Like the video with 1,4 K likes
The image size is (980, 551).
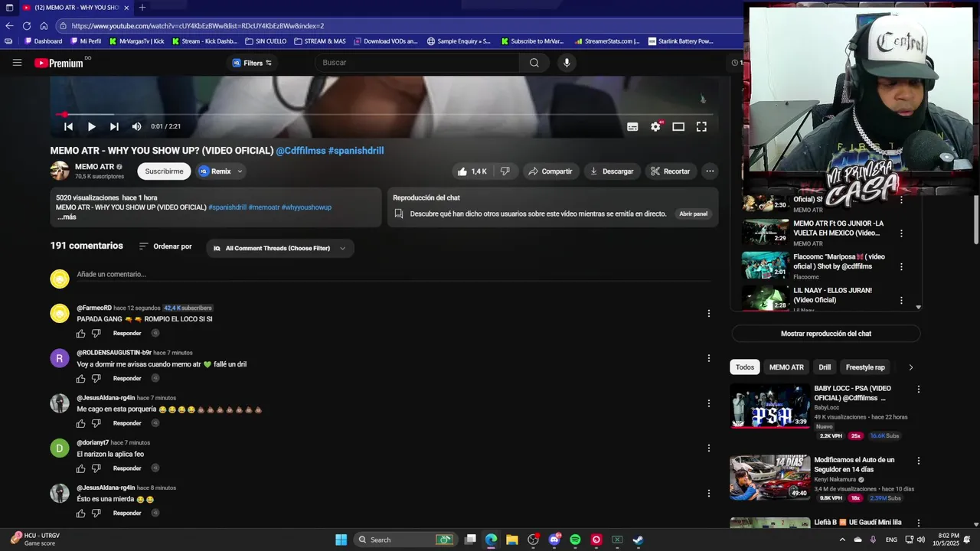472,171
